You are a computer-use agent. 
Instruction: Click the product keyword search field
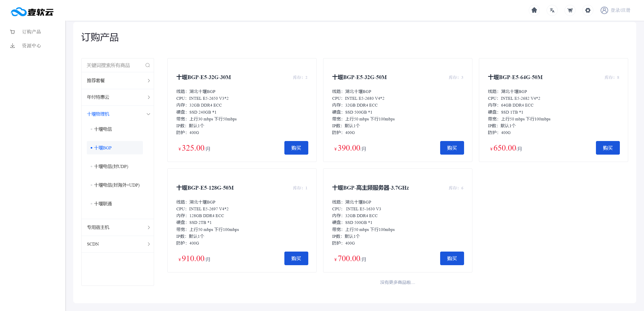pos(113,65)
